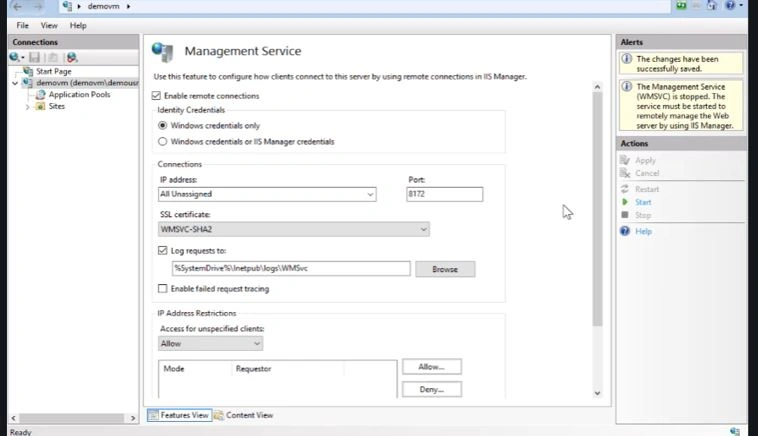
Task: Click the info icon on saved changes alert
Action: click(x=627, y=59)
